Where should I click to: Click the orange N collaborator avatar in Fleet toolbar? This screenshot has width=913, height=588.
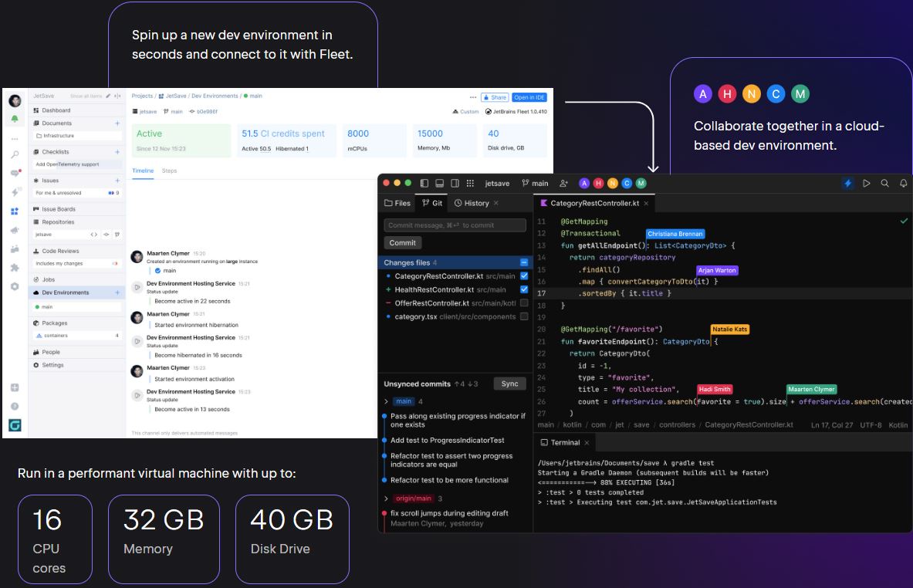[613, 184]
